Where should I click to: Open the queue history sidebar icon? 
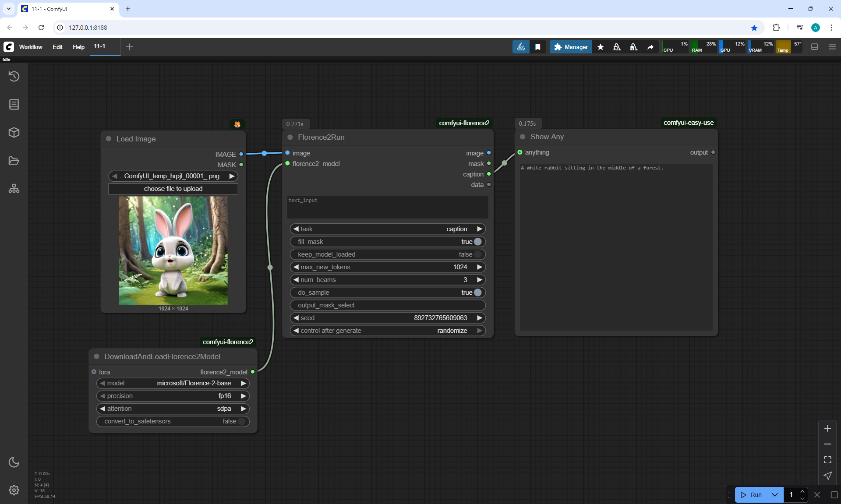point(14,76)
